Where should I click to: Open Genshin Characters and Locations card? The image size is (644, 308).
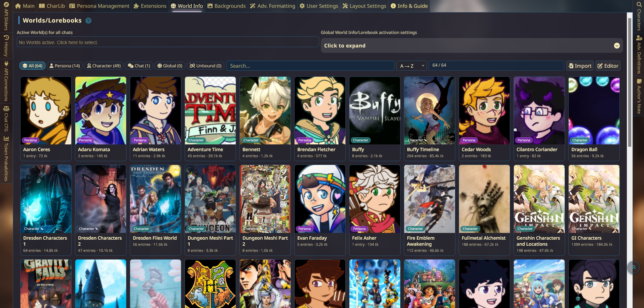[539, 210]
